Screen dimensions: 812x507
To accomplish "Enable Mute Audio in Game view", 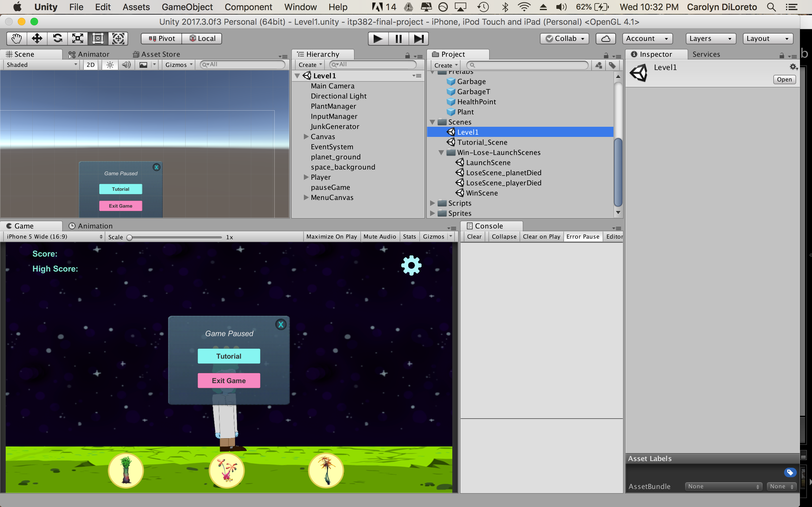I will click(379, 237).
